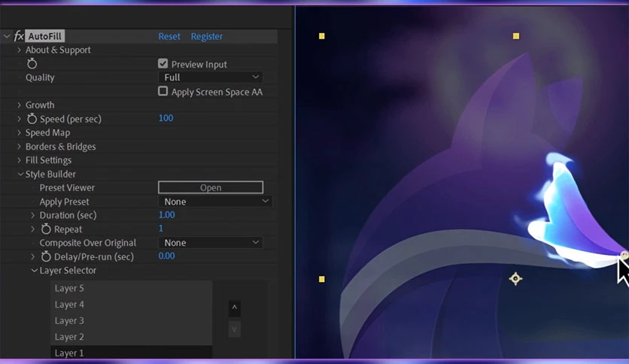Click the Delay/Pre-run value 0.00
This screenshot has width=629, height=364.
(x=166, y=256)
